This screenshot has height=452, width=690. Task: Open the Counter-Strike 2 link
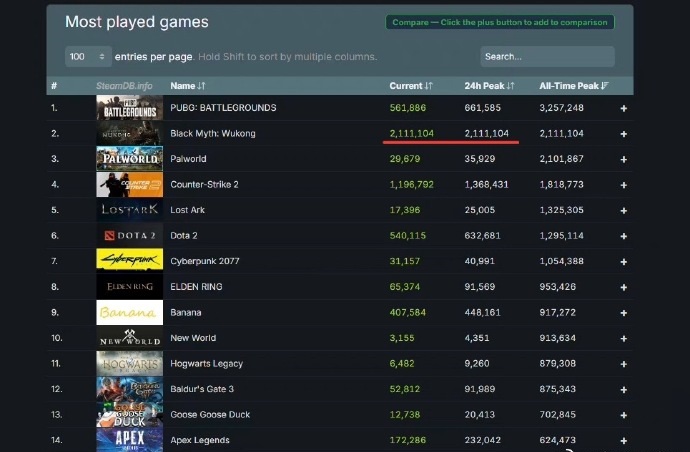click(204, 184)
